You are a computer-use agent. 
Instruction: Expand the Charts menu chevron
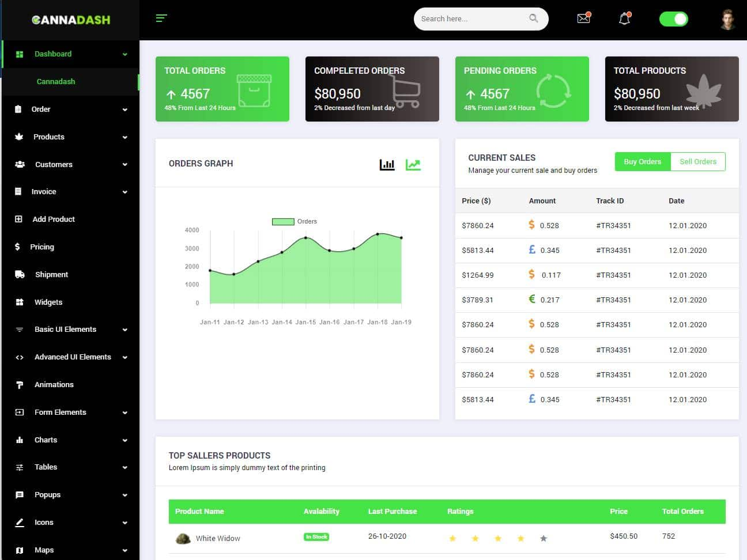click(x=125, y=440)
